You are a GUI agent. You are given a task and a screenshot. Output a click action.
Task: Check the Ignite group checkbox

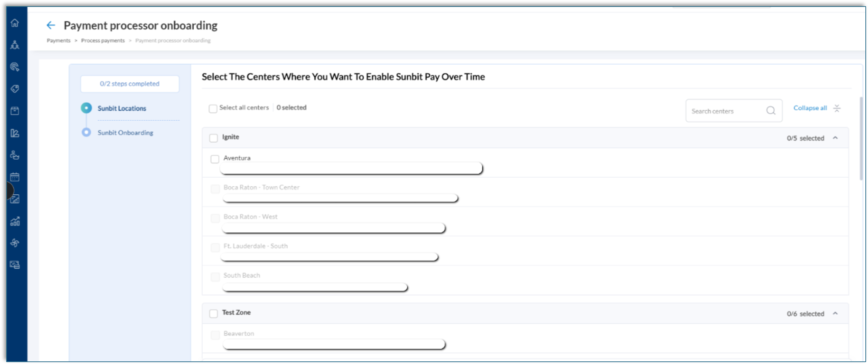tap(214, 138)
